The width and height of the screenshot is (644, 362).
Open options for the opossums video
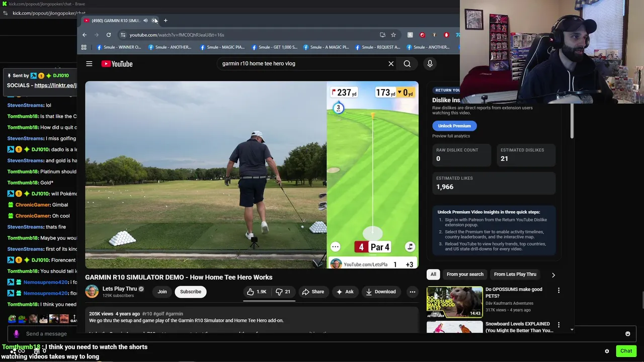tap(558, 290)
